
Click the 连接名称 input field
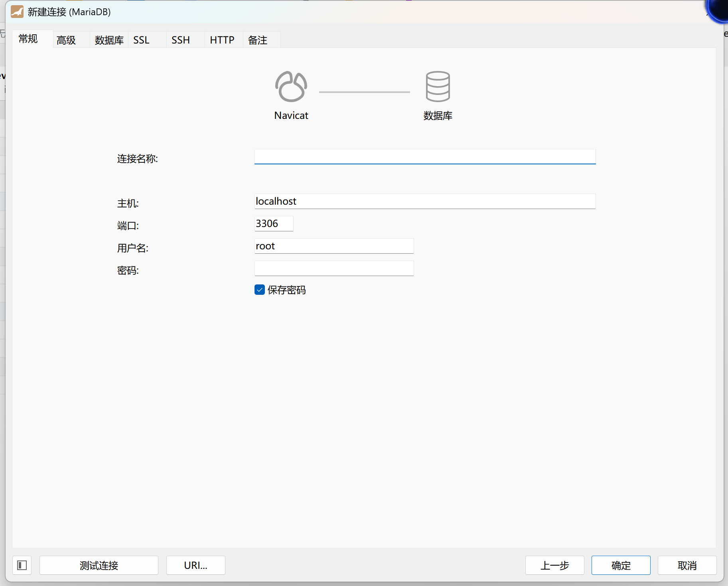point(425,156)
